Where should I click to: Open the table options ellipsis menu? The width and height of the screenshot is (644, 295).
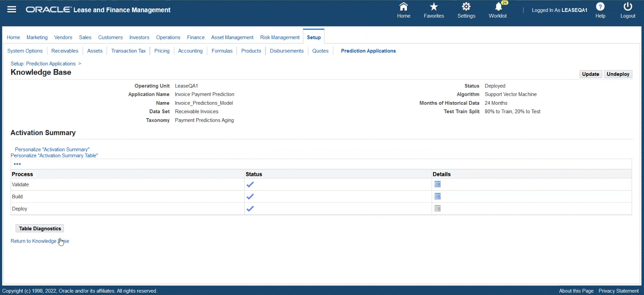[x=17, y=164]
